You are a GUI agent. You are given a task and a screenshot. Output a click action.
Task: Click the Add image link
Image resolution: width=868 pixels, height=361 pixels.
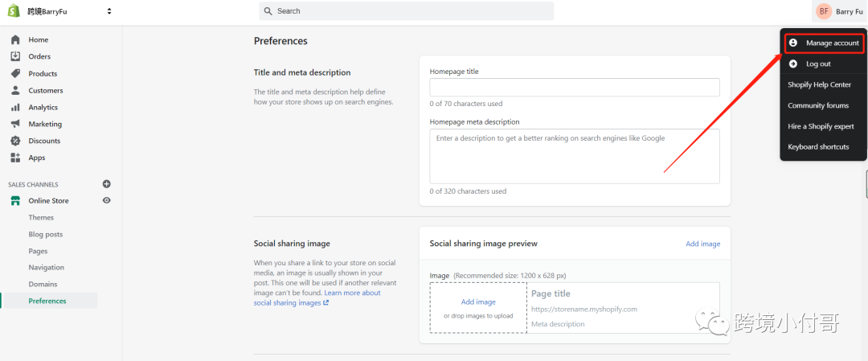(x=702, y=244)
